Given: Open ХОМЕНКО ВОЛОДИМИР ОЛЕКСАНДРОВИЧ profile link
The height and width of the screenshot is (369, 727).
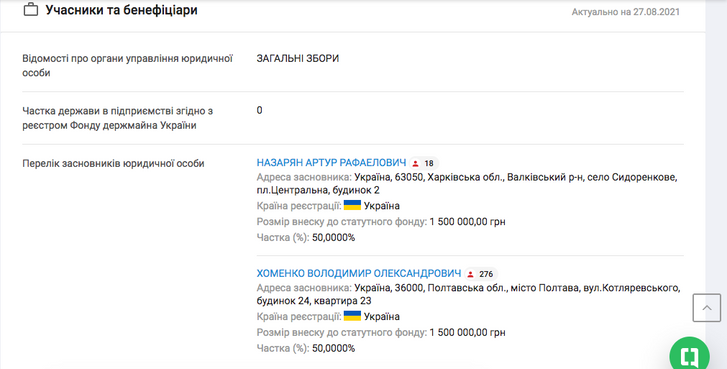Looking at the screenshot, I should click(x=359, y=274).
